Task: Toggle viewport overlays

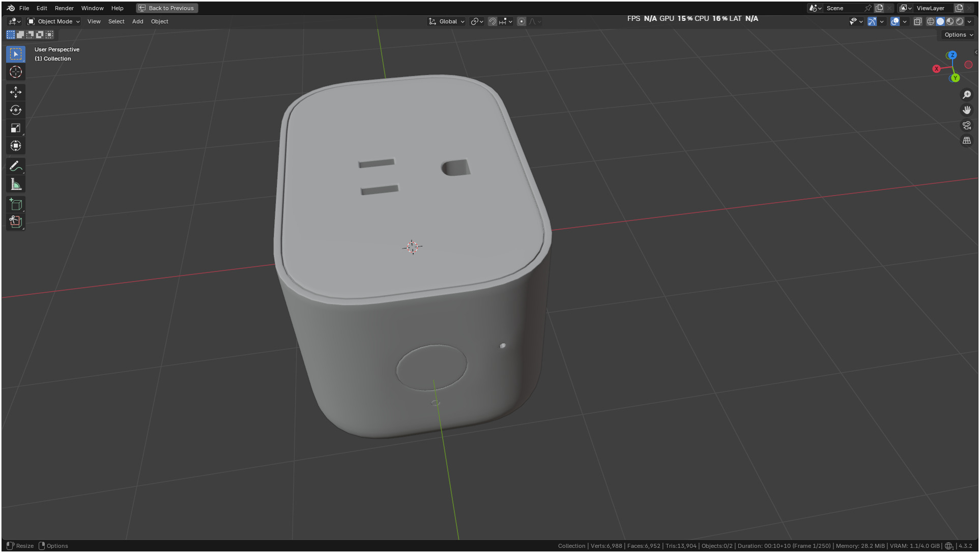Action: 895,21
